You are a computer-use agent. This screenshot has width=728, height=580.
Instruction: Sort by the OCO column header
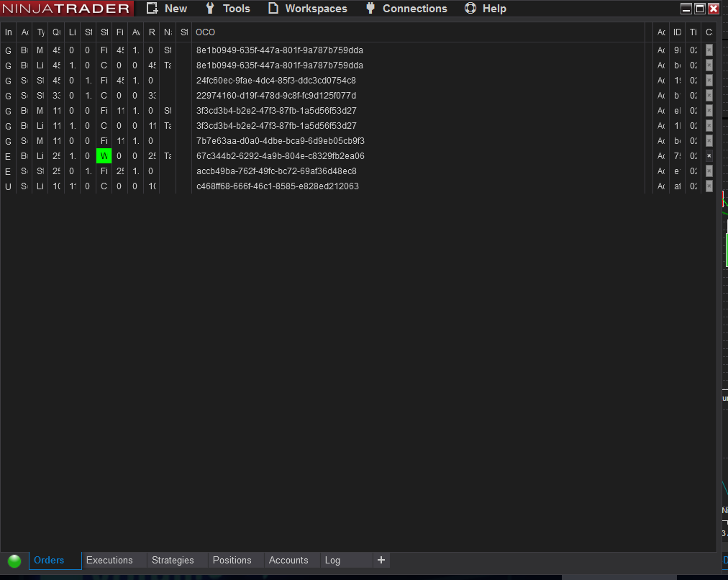click(418, 32)
